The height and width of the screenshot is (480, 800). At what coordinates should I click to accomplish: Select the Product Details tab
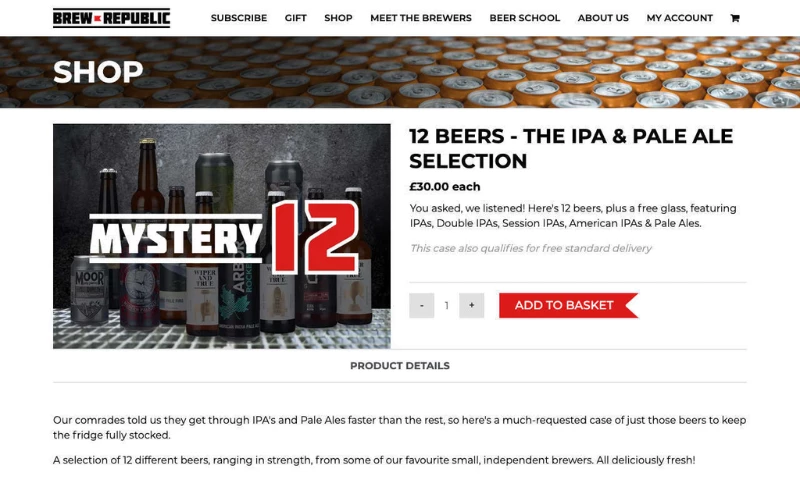[x=399, y=366]
